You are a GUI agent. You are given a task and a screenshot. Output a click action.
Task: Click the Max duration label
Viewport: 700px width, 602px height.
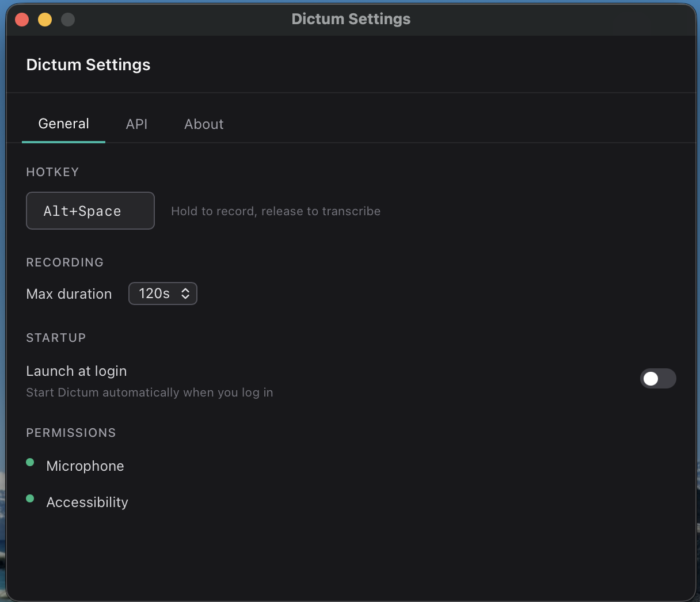[x=69, y=294]
